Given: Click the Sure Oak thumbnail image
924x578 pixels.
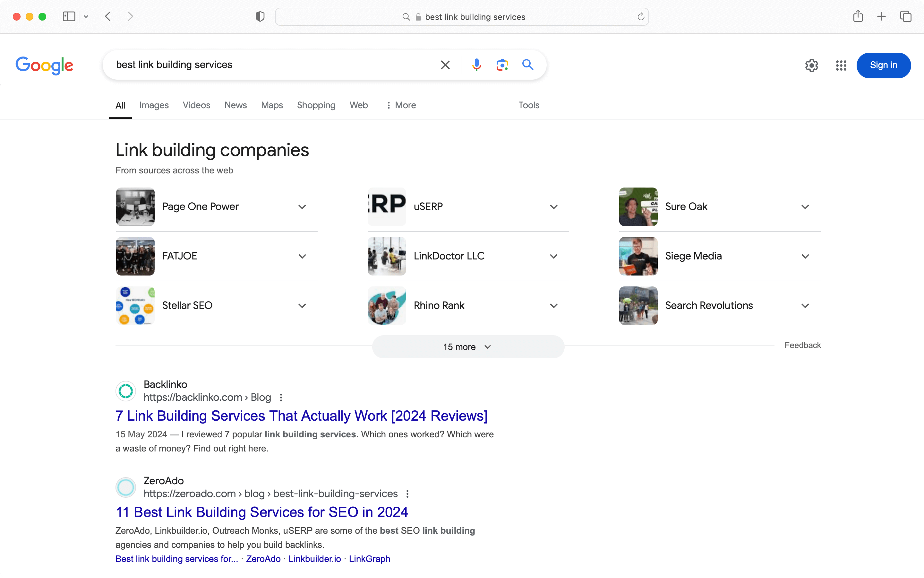Looking at the screenshot, I should (638, 207).
